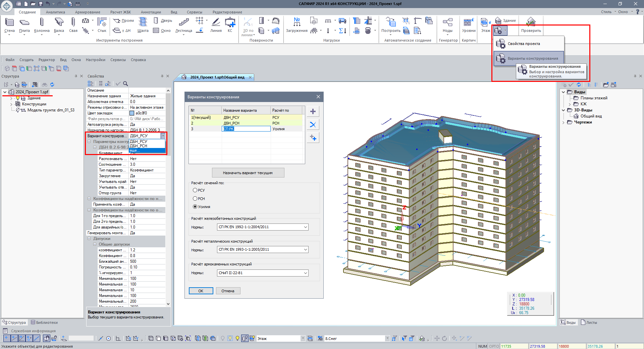Open reinforced concrete norms dropdown
The height and width of the screenshot is (349, 644).
[263, 227]
